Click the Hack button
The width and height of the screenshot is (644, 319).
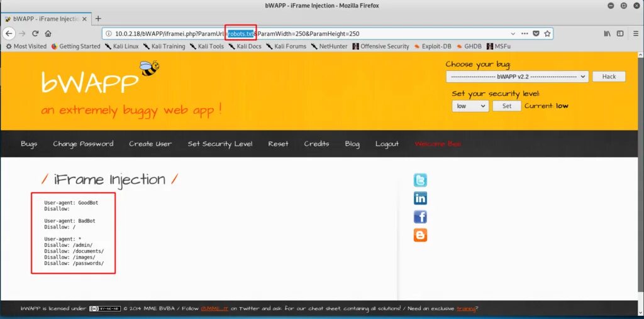point(609,77)
